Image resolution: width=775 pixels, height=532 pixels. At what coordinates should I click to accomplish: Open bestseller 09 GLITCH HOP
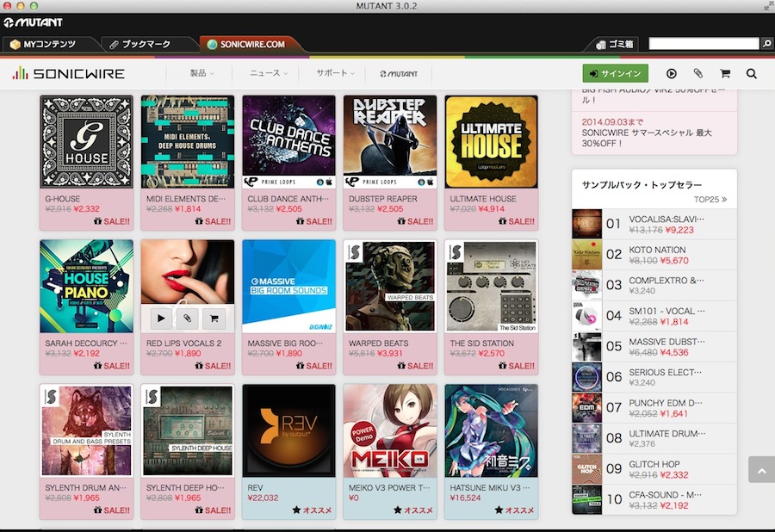(x=654, y=469)
